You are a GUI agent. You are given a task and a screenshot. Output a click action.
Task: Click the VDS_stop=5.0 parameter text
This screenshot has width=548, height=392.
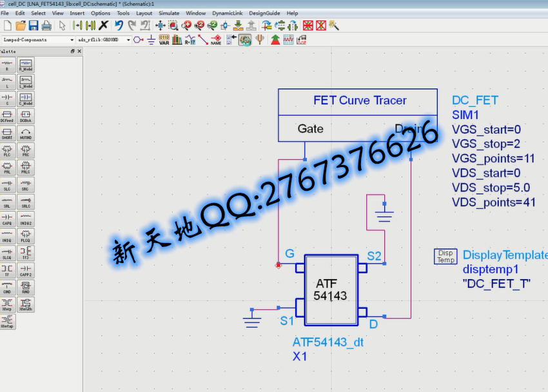click(x=491, y=188)
